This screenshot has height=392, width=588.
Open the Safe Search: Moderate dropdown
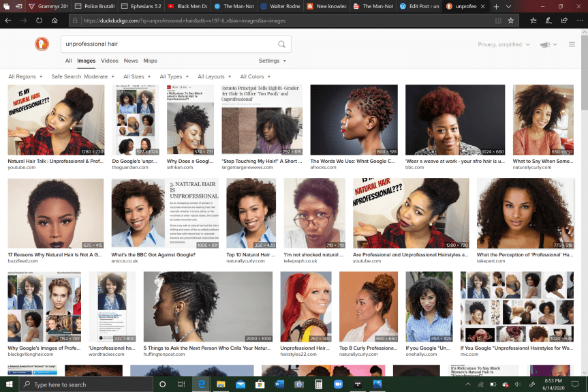tap(82, 77)
